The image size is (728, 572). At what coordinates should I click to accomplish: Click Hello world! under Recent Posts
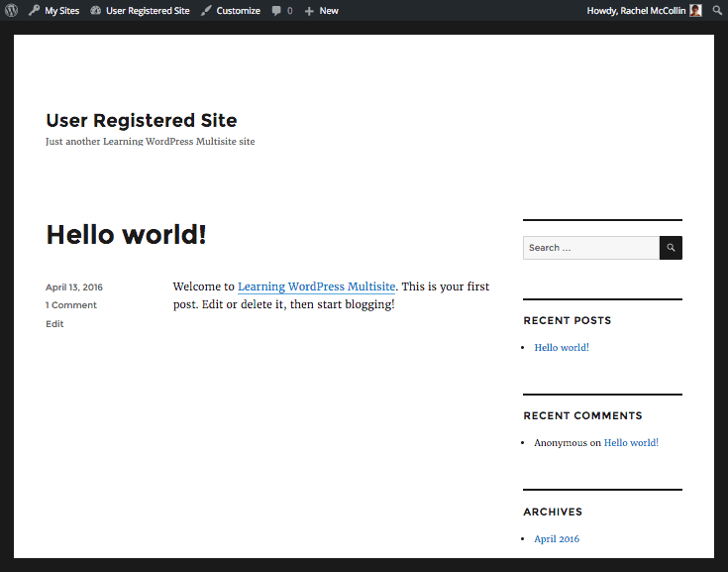[x=562, y=348]
